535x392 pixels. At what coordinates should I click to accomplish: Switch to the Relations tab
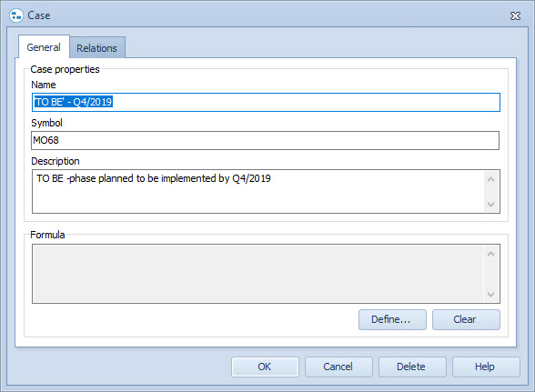[96, 48]
